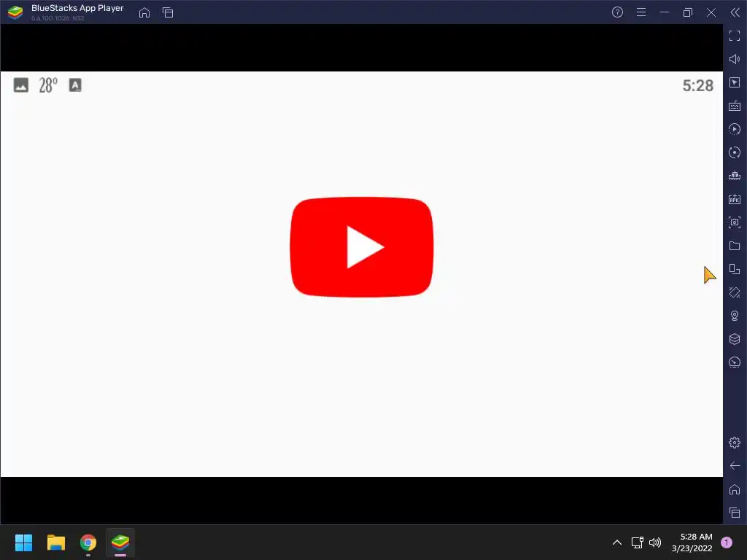Viewport: 747px width, 560px height.
Task: Tap the 5:28 Android clock
Action: tap(698, 86)
